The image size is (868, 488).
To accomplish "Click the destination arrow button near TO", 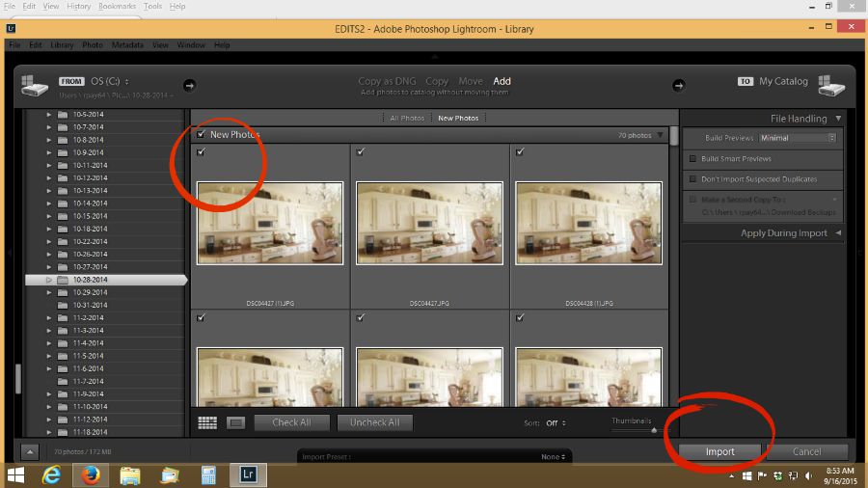I will click(x=678, y=85).
